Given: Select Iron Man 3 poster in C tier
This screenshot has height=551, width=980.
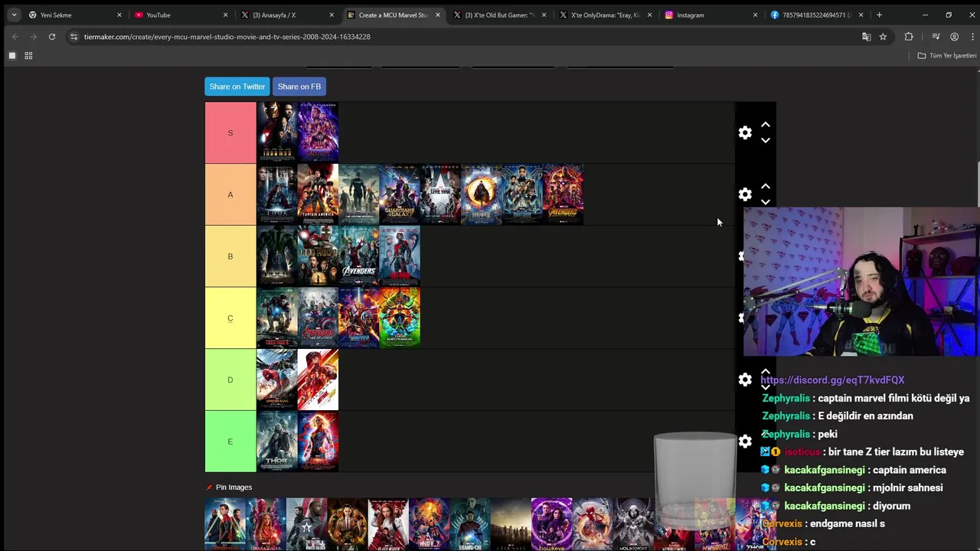Looking at the screenshot, I should point(277,318).
